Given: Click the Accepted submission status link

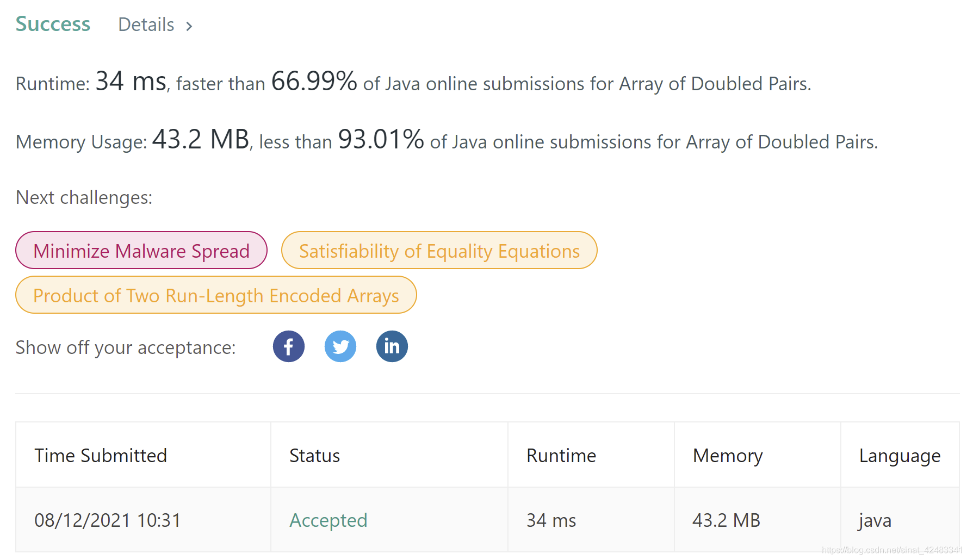Looking at the screenshot, I should (x=328, y=520).
